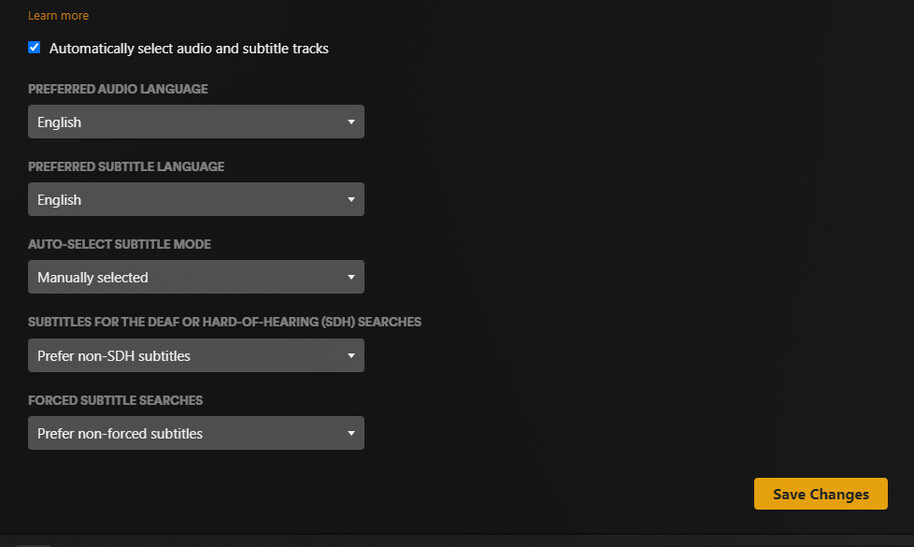Expand the Auto-Select Subtitle Mode dropdown
Viewport: 914px width, 547px height.
(196, 277)
